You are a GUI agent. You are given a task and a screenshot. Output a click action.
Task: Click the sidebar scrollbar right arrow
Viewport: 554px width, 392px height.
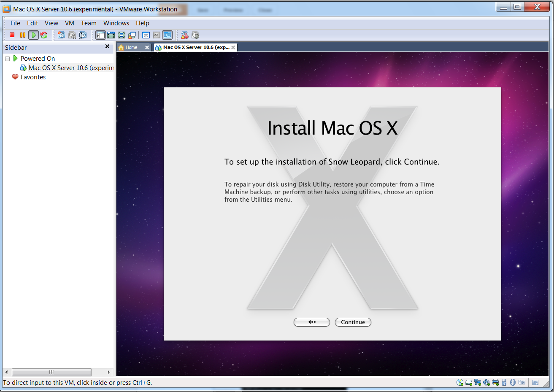coord(109,372)
